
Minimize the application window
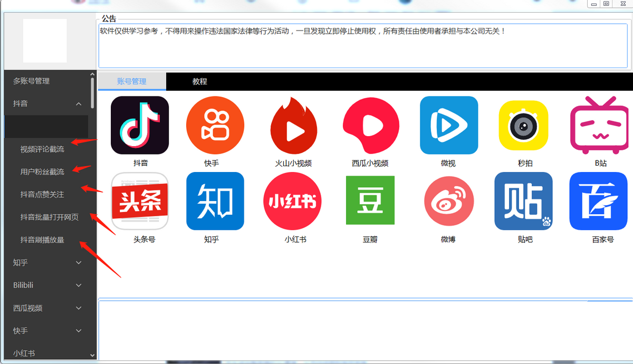point(594,4)
